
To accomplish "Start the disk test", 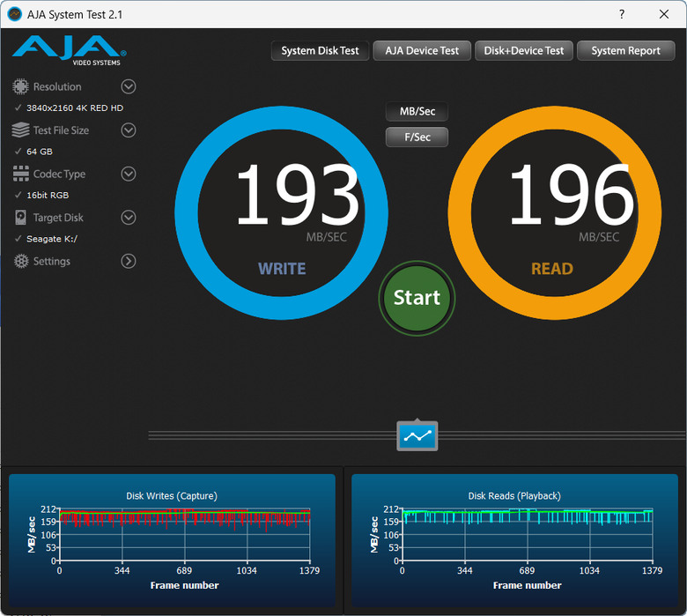I will (x=417, y=298).
